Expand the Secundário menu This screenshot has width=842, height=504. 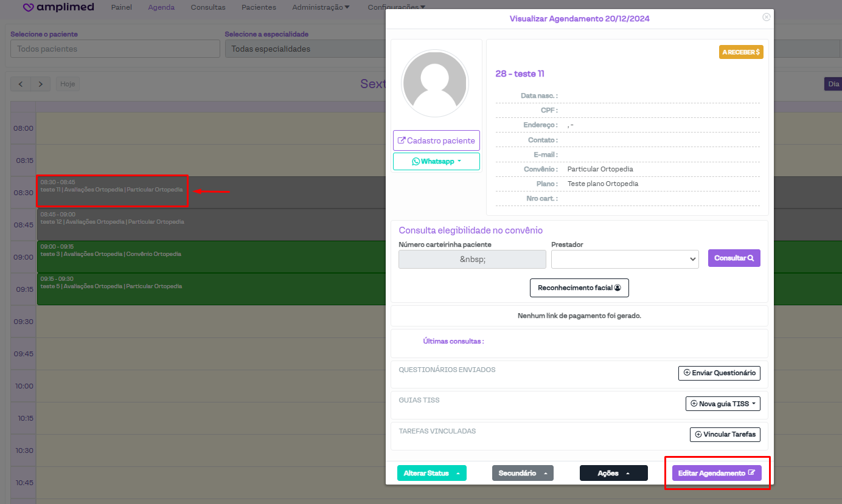pyautogui.click(x=523, y=473)
